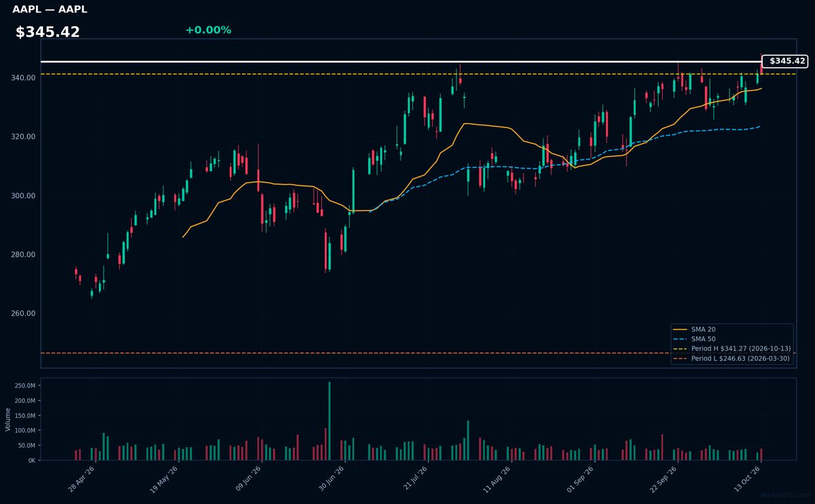This screenshot has height=504, width=815.
Task: Click the 30 Jun '26 date label
Action: (x=331, y=478)
